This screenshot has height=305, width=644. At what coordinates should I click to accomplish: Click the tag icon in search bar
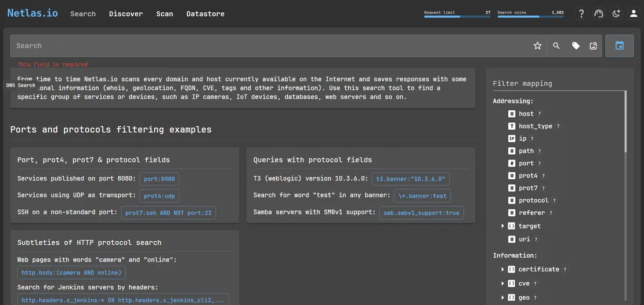point(576,46)
